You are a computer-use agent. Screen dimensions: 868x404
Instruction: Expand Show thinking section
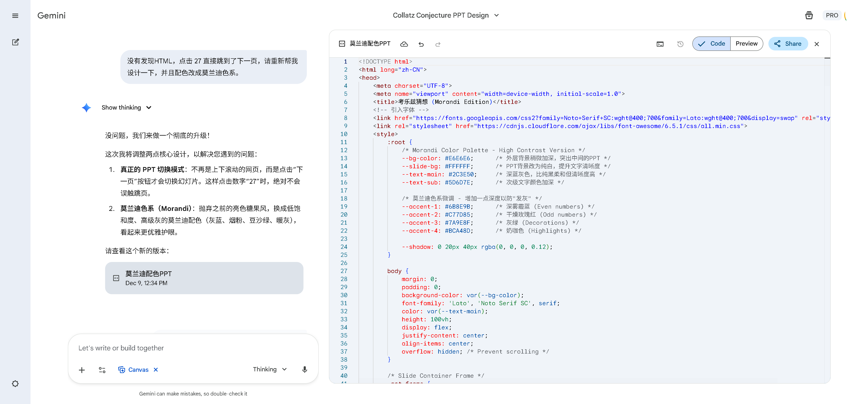tap(126, 107)
